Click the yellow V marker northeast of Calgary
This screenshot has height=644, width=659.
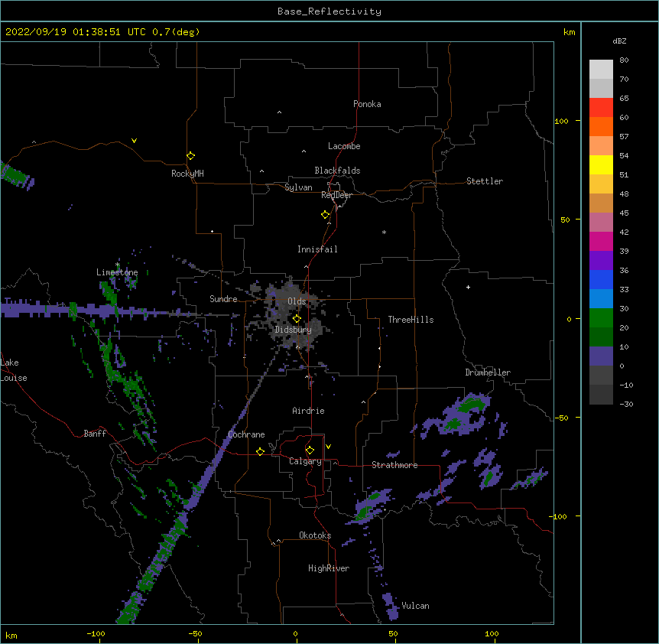(328, 447)
